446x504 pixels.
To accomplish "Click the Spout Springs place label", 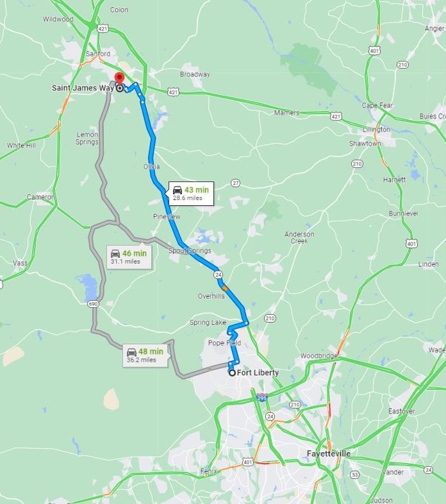I will coord(190,251).
